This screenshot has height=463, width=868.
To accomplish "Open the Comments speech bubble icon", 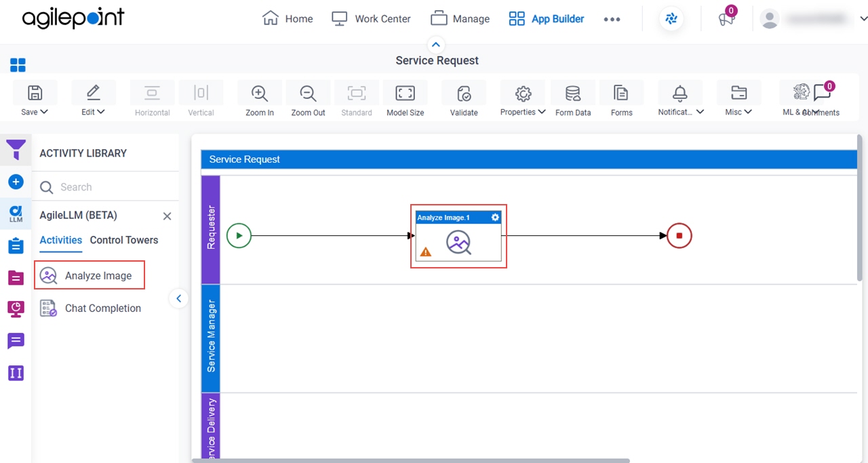I will 822,94.
